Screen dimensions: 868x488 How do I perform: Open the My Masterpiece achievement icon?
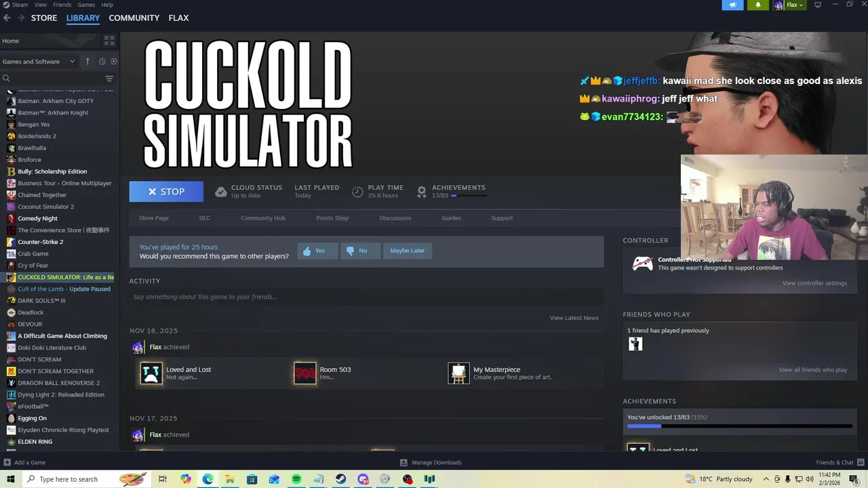tap(458, 373)
